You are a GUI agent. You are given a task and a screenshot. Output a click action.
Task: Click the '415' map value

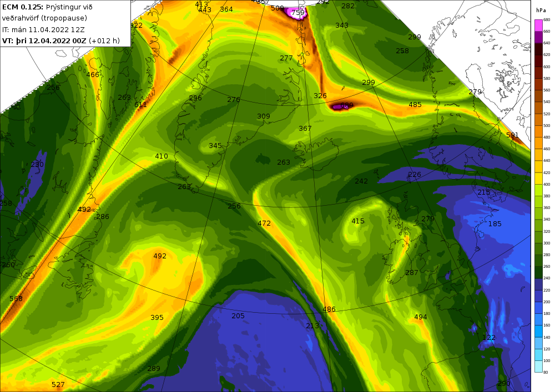(x=358, y=221)
